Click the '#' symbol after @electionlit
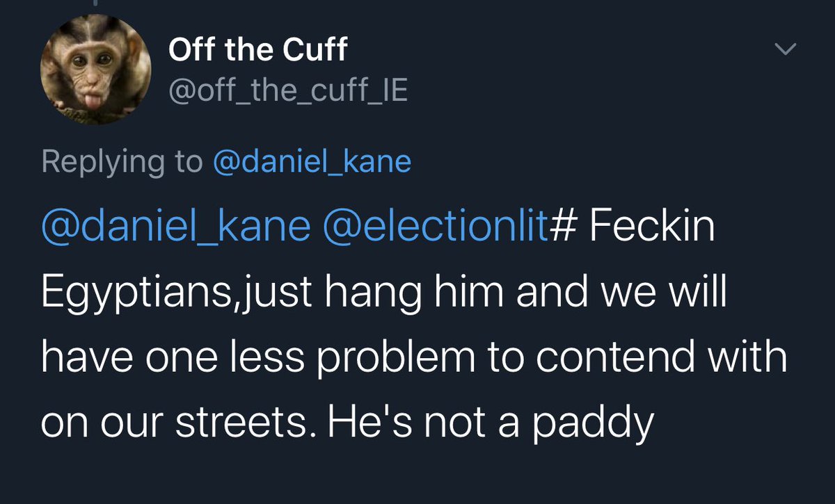 pyautogui.click(x=560, y=229)
